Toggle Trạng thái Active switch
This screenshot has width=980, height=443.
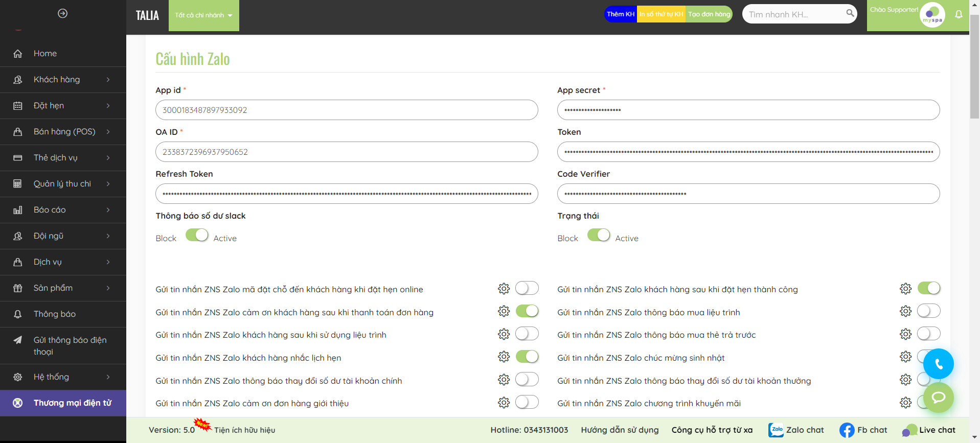pyautogui.click(x=599, y=235)
